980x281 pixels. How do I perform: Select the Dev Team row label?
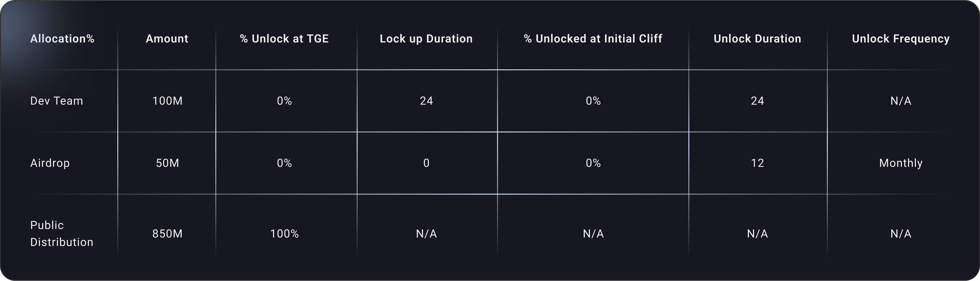point(56,101)
